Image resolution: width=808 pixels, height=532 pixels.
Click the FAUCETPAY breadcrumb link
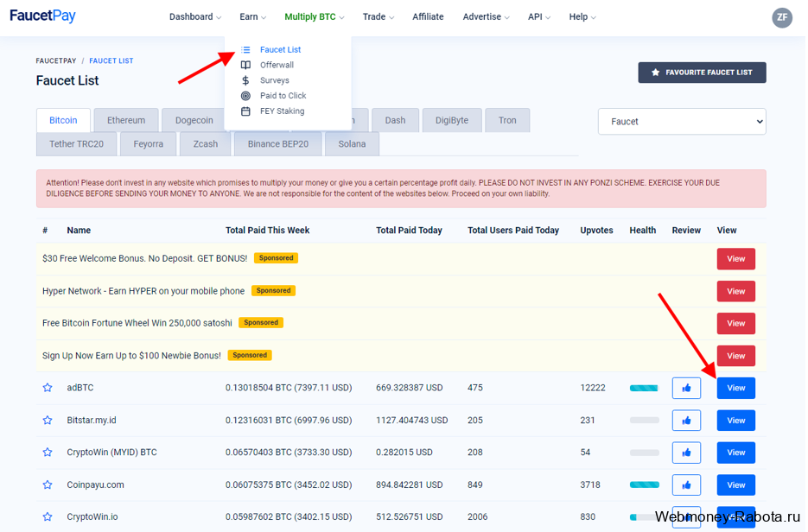pos(56,60)
